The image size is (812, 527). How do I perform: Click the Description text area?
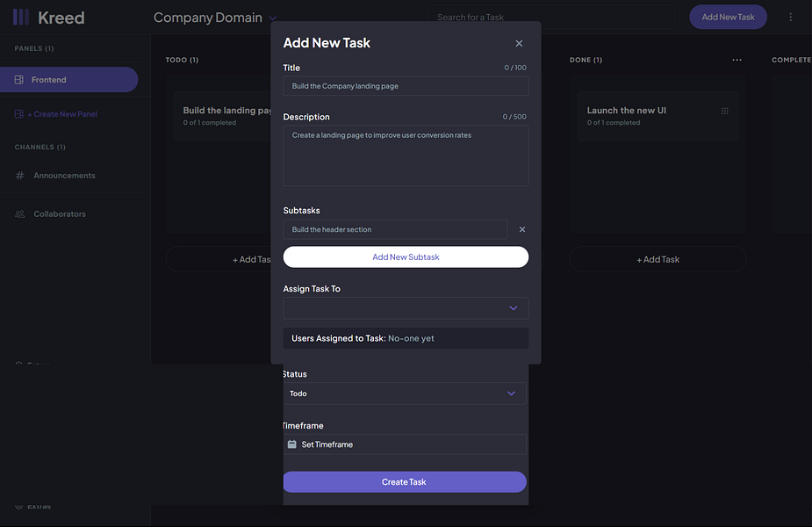[406, 155]
